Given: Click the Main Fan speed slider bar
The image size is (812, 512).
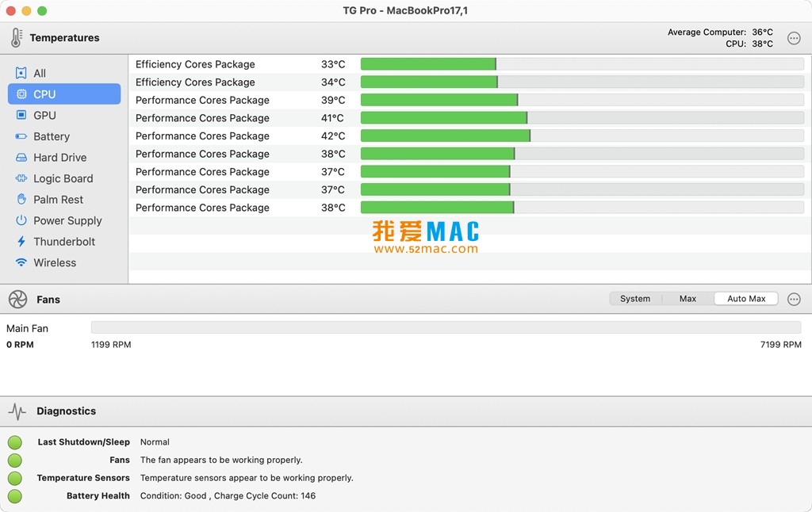Looking at the screenshot, I should [x=446, y=327].
